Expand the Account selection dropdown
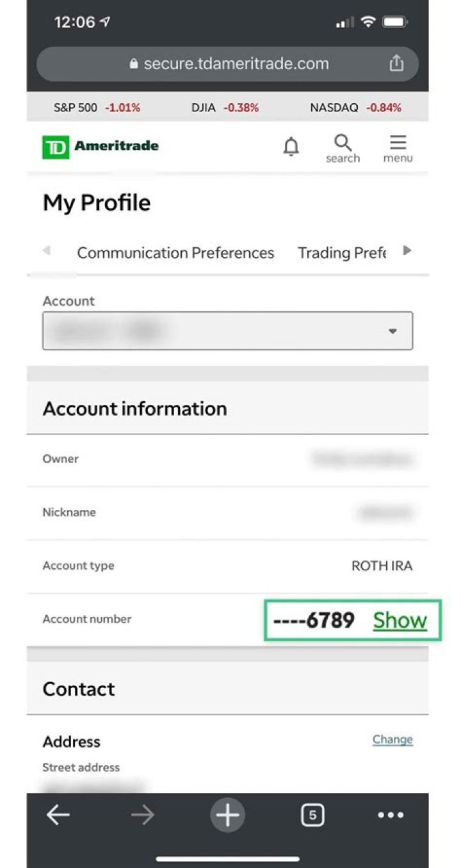This screenshot has width=461, height=868. click(227, 331)
